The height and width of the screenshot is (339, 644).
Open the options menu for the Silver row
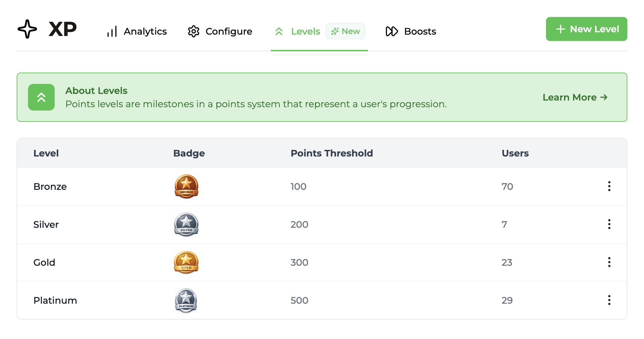[x=609, y=224]
